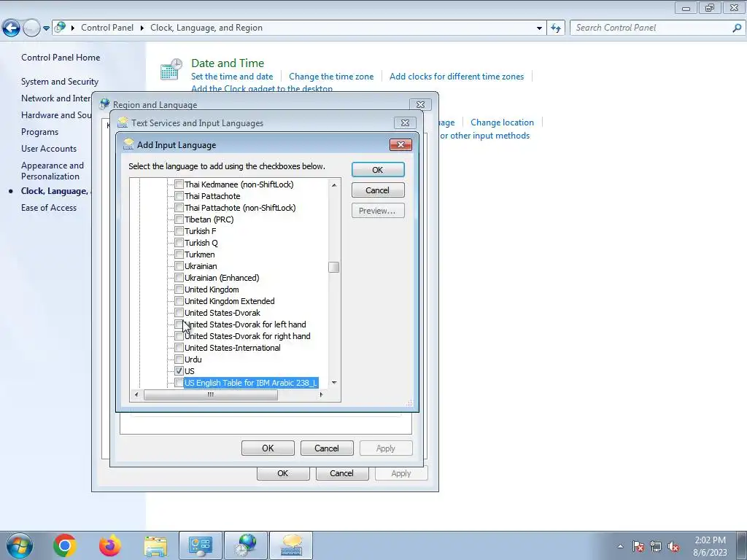Click the Date and Time calendar icon
The image size is (747, 560).
tap(171, 69)
